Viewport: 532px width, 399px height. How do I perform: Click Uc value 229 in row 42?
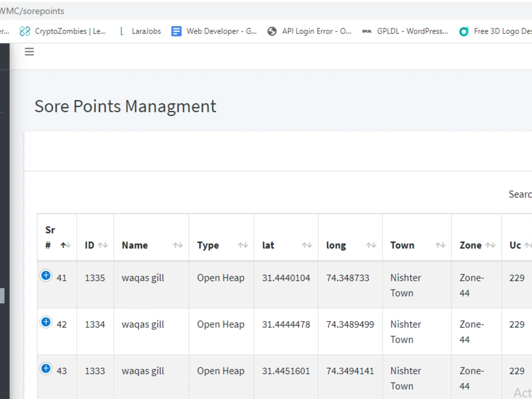pos(517,325)
